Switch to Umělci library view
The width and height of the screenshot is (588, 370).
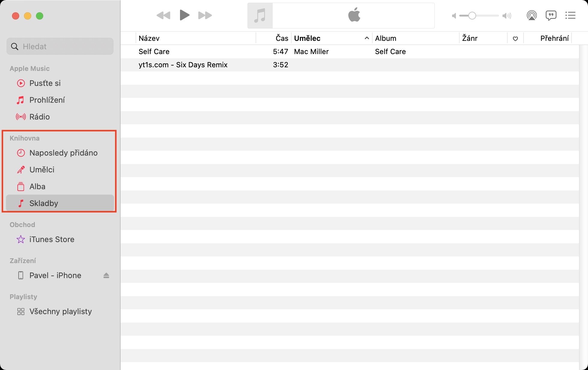pos(42,170)
